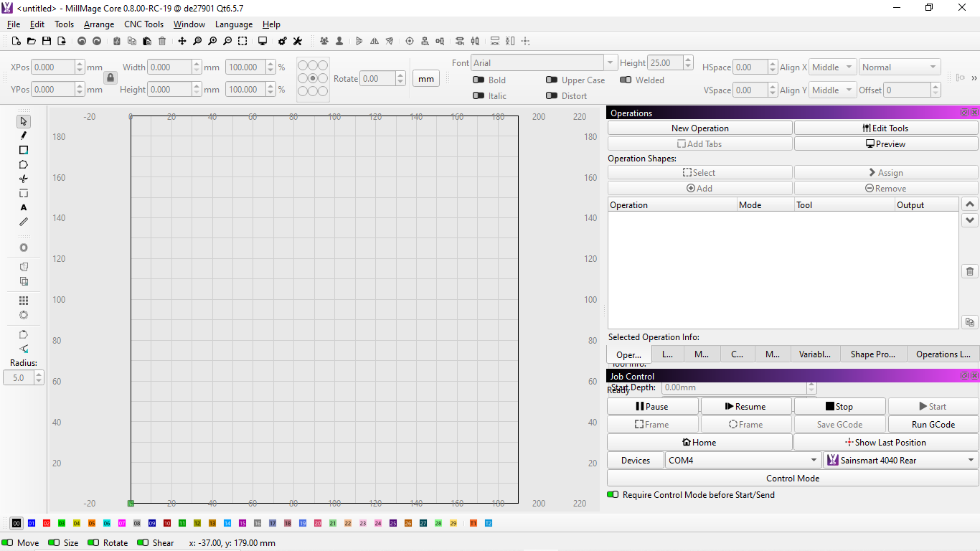980x551 pixels.
Task: Enable the Welded text toggle
Action: tap(626, 80)
